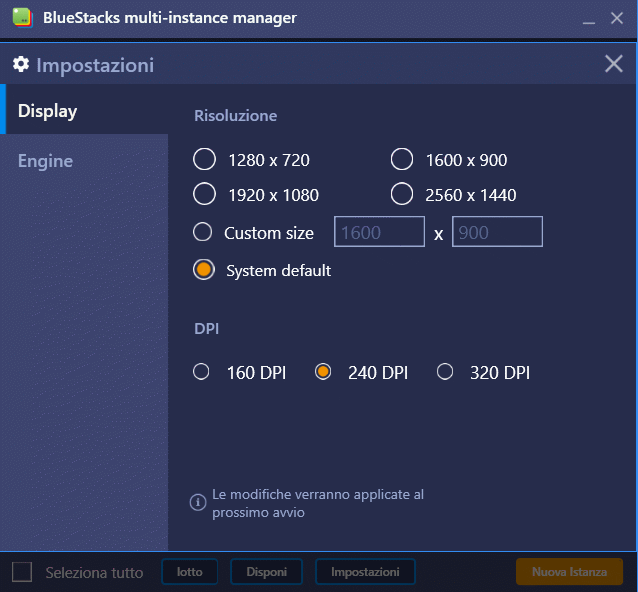Click the info icon beside restart notice
The width and height of the screenshot is (638, 592).
(x=198, y=502)
